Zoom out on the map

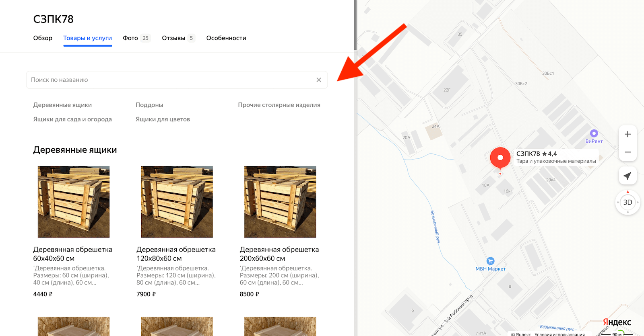pyautogui.click(x=627, y=152)
